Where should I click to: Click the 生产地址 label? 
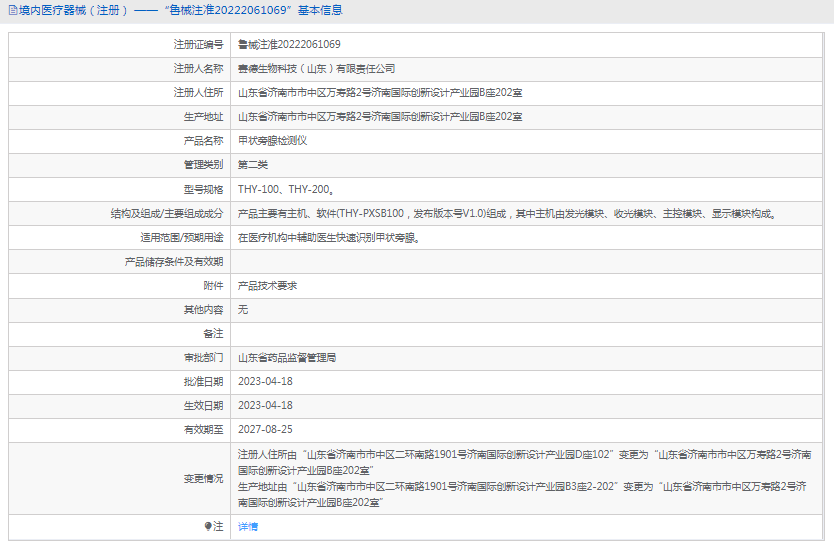pyautogui.click(x=204, y=117)
